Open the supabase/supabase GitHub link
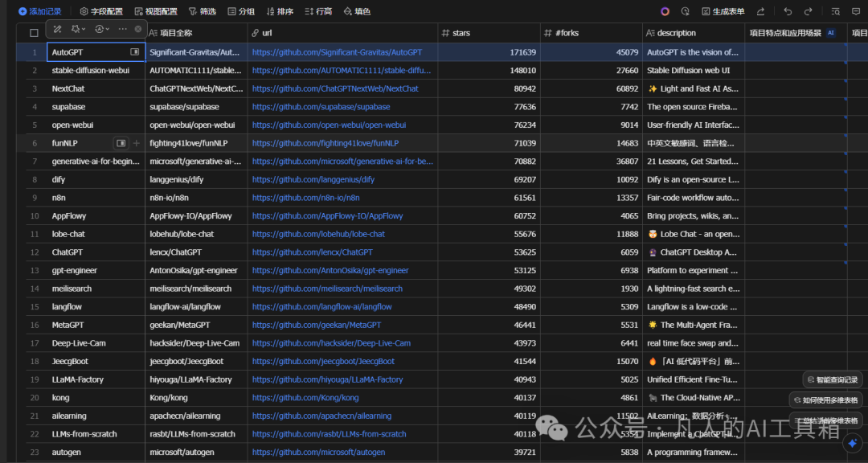 (x=321, y=107)
